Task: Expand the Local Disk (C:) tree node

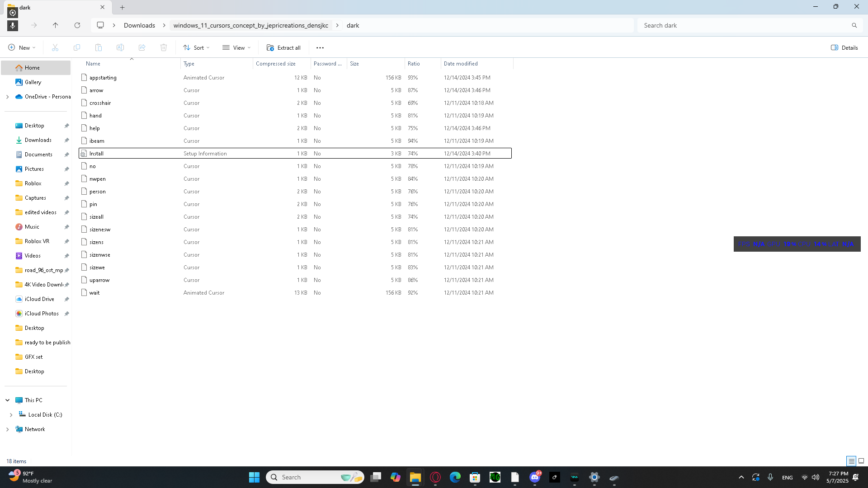Action: point(11,415)
